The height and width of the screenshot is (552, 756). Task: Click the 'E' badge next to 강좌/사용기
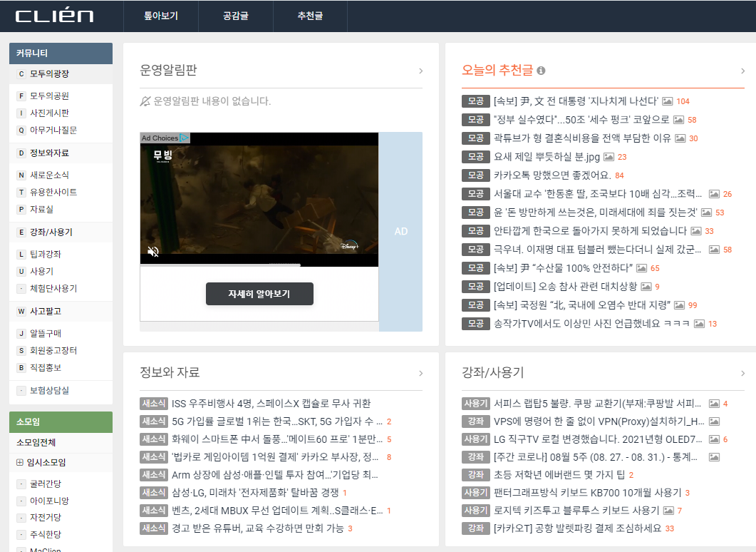(x=21, y=232)
